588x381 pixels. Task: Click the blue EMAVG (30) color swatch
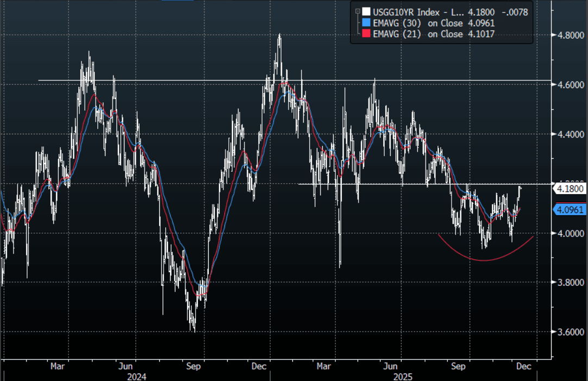(x=367, y=23)
